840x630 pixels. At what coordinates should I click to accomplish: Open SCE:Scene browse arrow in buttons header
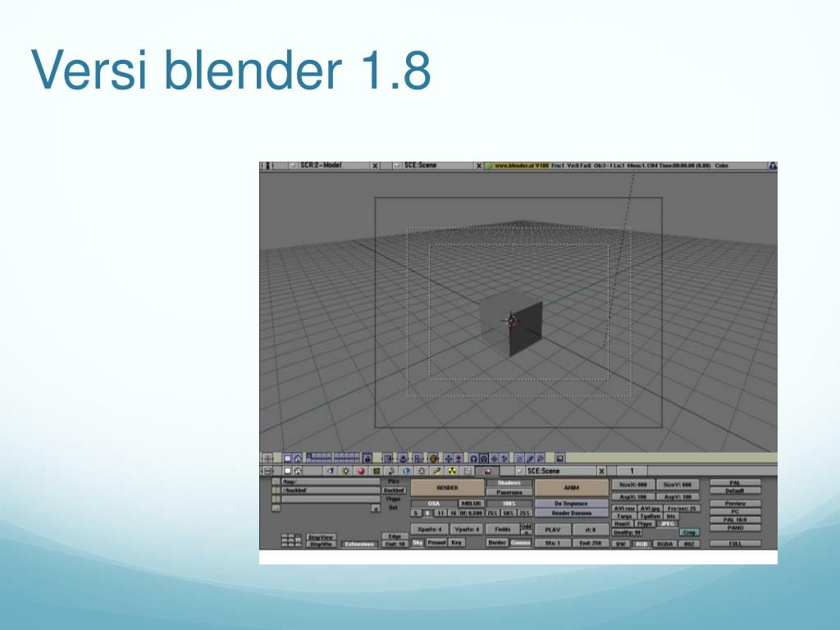(x=519, y=471)
